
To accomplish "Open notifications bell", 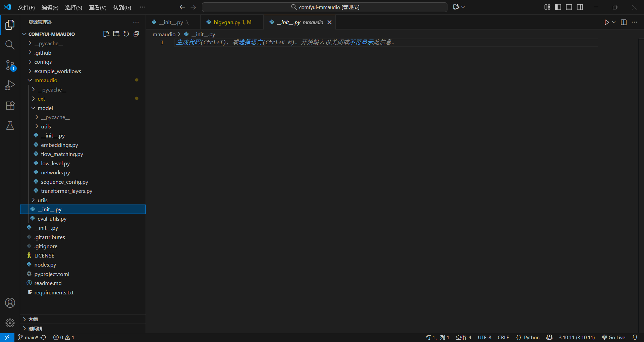I will pos(635,337).
